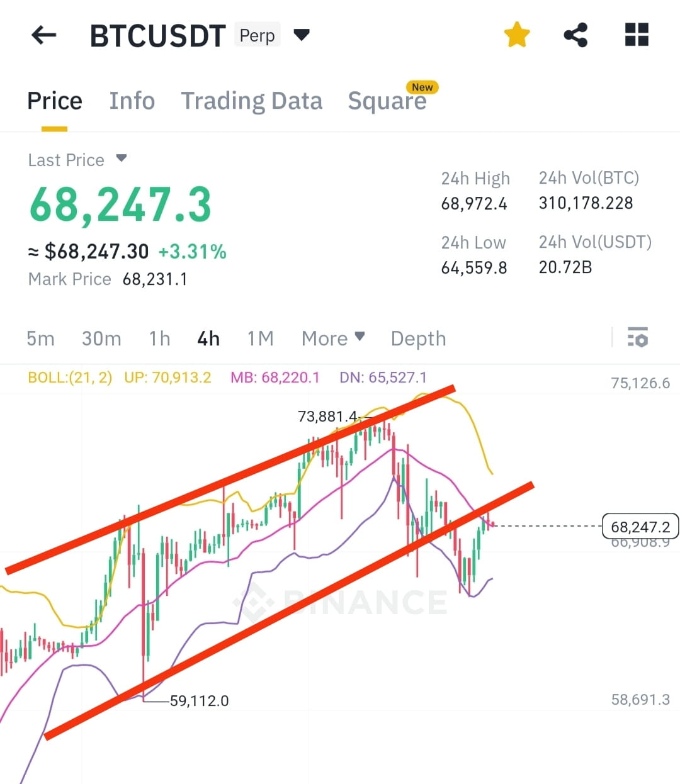Open the Trading Data tab
The height and width of the screenshot is (784, 680).
pyautogui.click(x=252, y=101)
